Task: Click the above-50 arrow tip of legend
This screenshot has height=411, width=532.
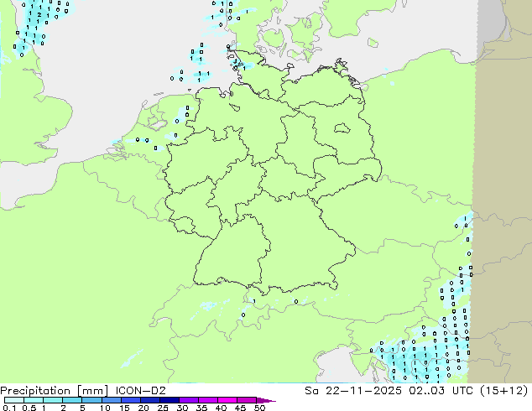Action: [266, 400]
